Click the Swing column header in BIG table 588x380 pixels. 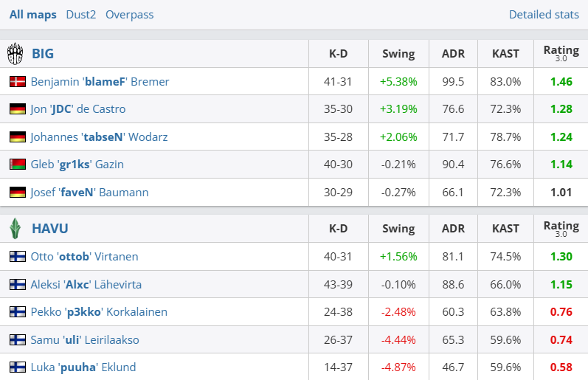pos(398,53)
